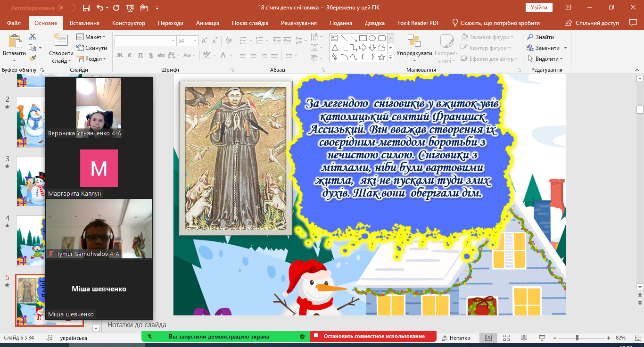Select slide 2 thumbnail in the slide panel
This screenshot has width=644, height=347.
pos(30,122)
